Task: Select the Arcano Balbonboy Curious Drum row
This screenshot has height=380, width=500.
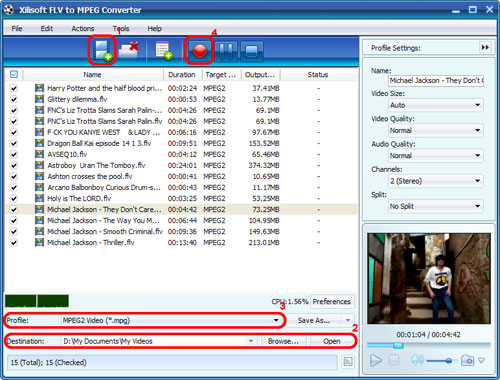Action: click(x=181, y=187)
